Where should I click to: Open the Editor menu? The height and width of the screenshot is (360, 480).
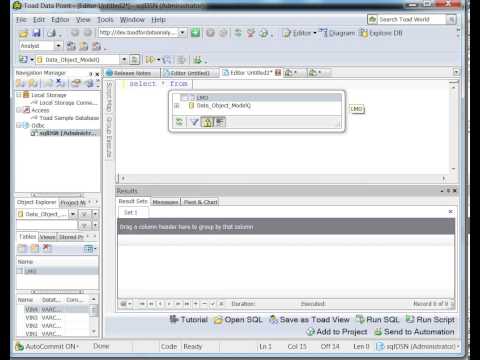60,20
